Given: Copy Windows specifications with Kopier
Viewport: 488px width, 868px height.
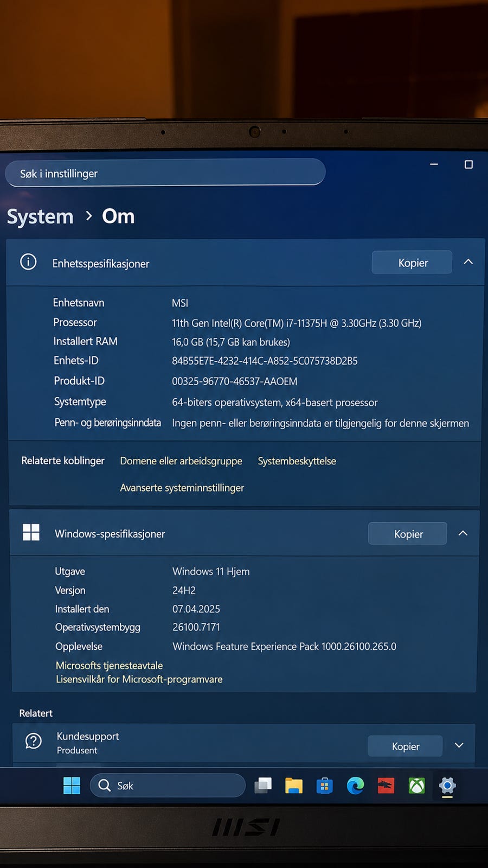Looking at the screenshot, I should (408, 534).
